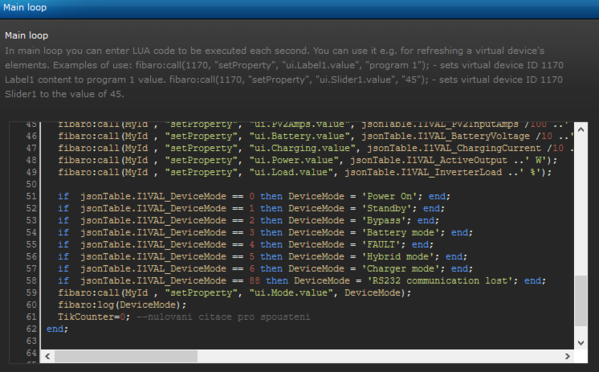599x372 pixels.
Task: Click 'Battery mode' text on line 54
Action: 400,233
